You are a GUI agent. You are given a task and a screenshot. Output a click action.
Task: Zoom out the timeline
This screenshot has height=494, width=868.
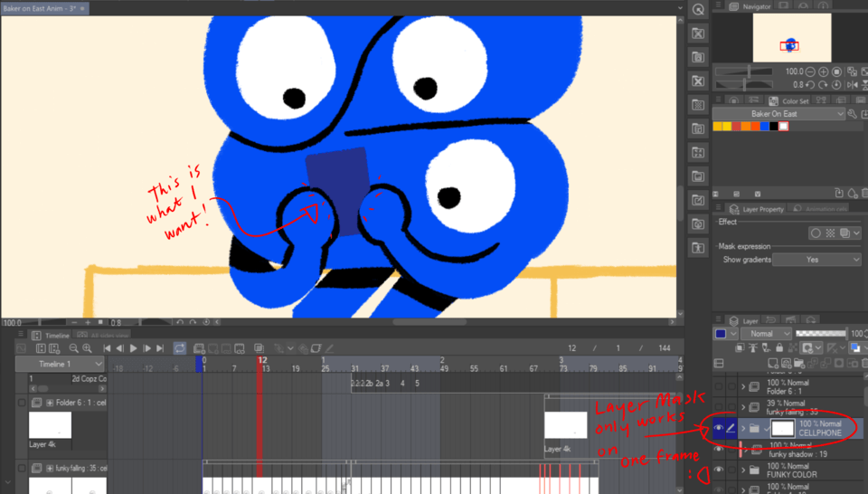(x=73, y=348)
